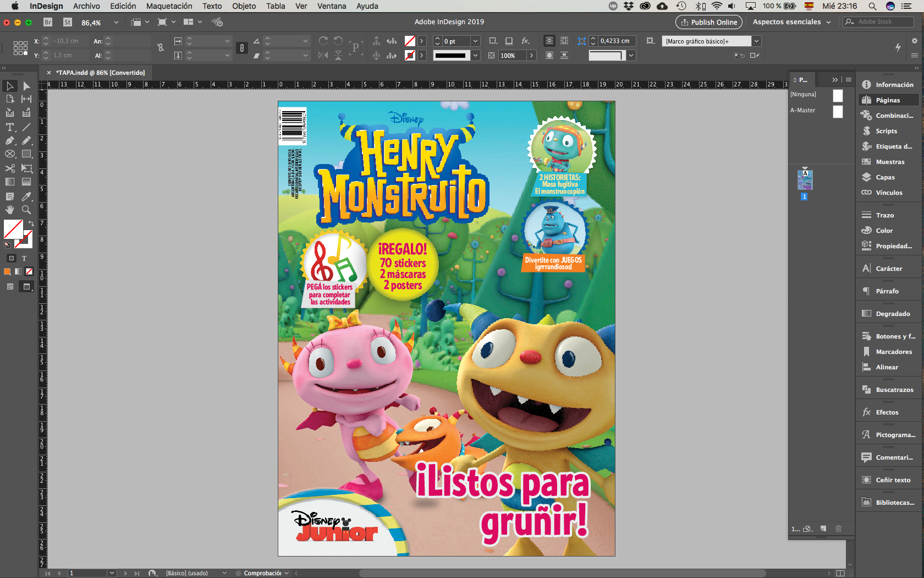The image size is (924, 578).
Task: Enable wrap around bounding box
Action: click(564, 41)
